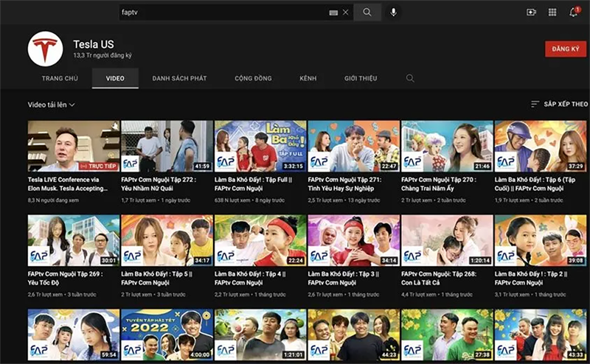The height and width of the screenshot is (364, 590).
Task: Click title 'Làm Ba Khó Đấy ! : Tập 2'
Action: (x=531, y=279)
